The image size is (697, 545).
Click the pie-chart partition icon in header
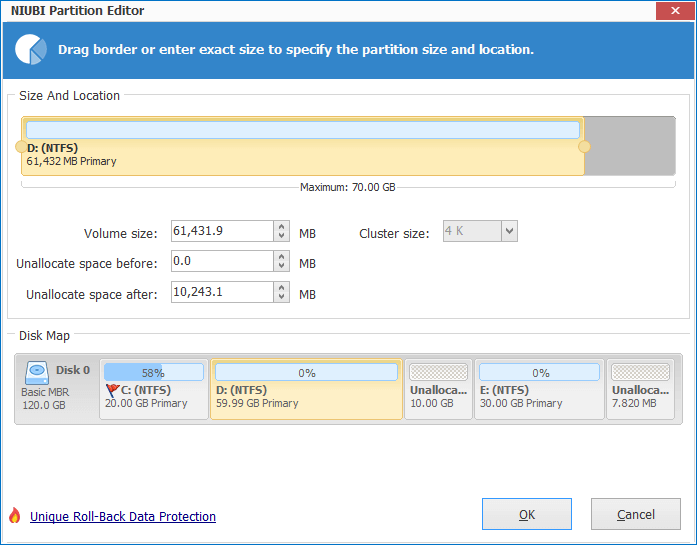pos(31,49)
